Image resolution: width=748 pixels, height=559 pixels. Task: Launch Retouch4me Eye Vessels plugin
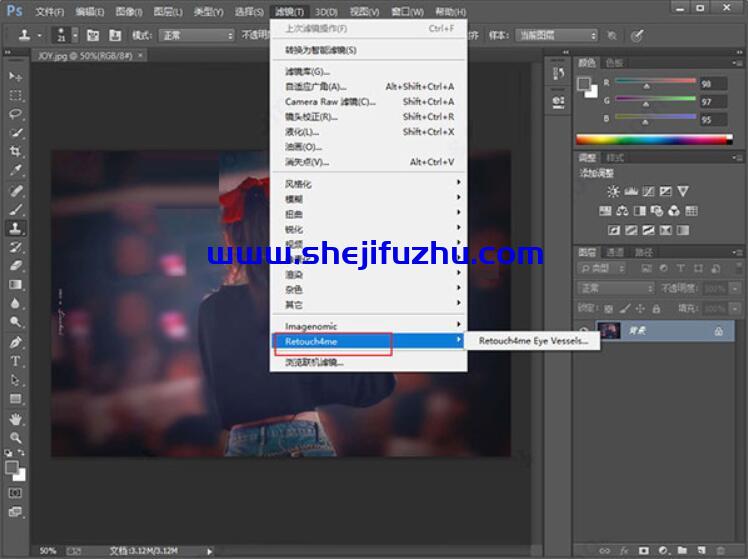coord(533,341)
